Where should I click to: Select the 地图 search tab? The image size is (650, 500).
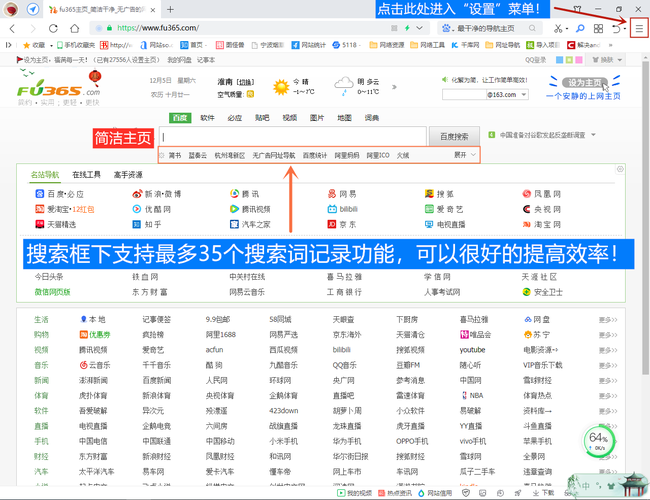344,118
